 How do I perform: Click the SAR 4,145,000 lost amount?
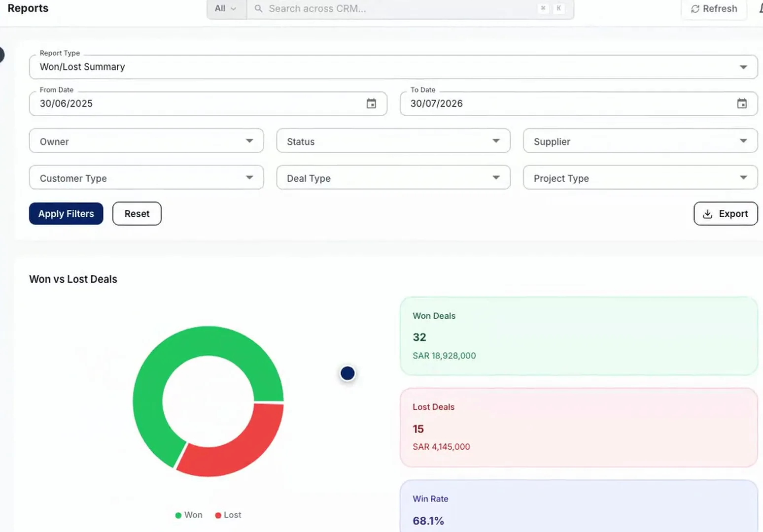point(441,447)
